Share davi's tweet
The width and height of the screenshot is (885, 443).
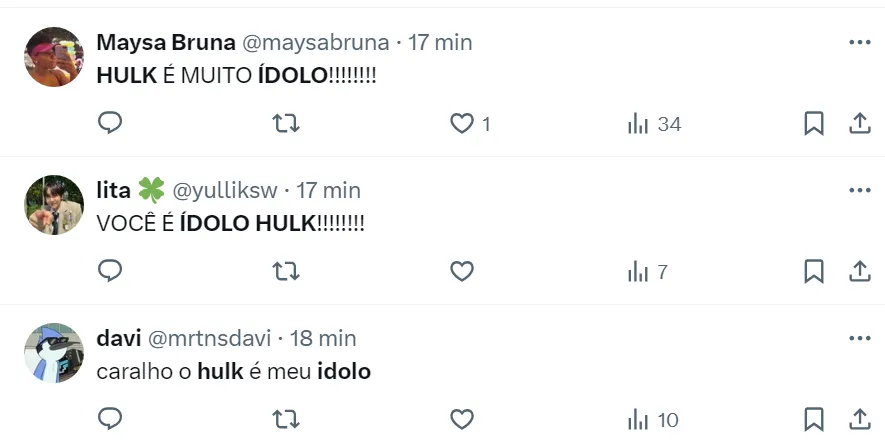click(x=859, y=418)
